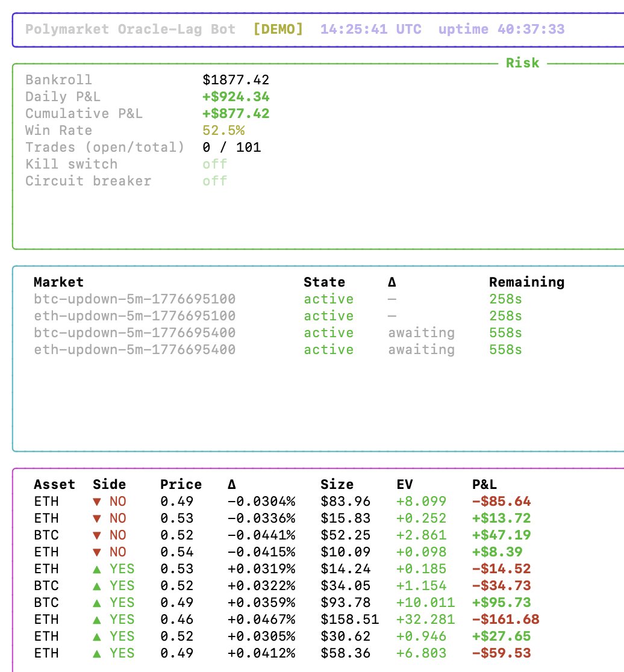The height and width of the screenshot is (672, 624).
Task: Click the Price column header
Action: tap(181, 484)
